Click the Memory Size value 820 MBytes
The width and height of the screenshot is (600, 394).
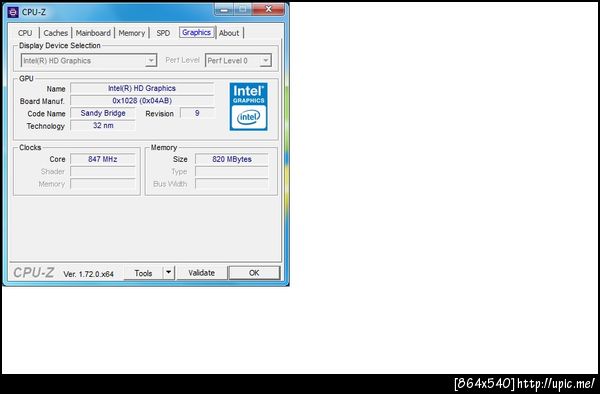(232, 159)
